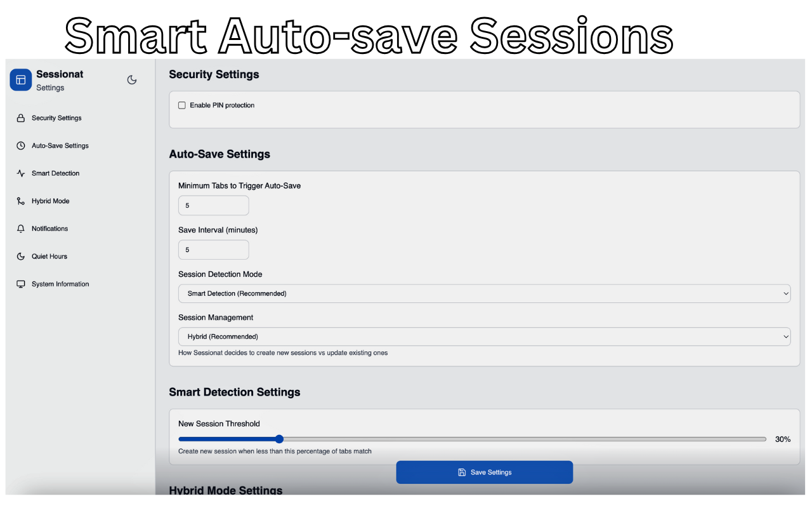Open Notifications via the bell icon

click(x=21, y=229)
